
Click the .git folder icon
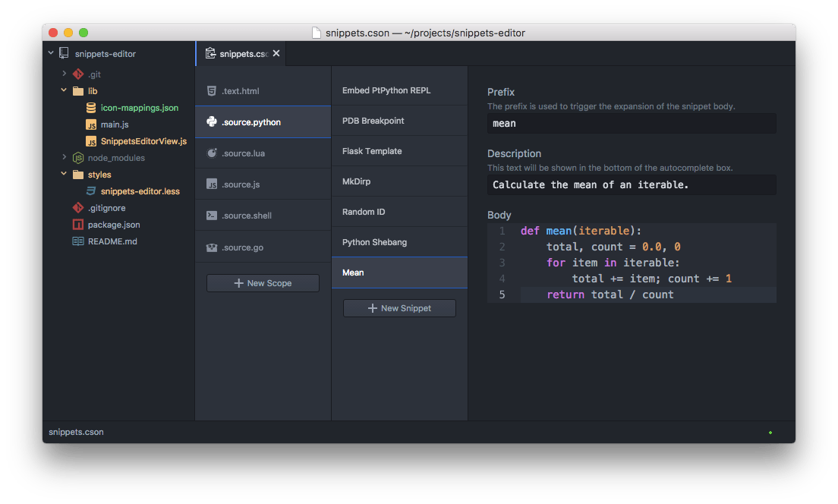point(78,74)
